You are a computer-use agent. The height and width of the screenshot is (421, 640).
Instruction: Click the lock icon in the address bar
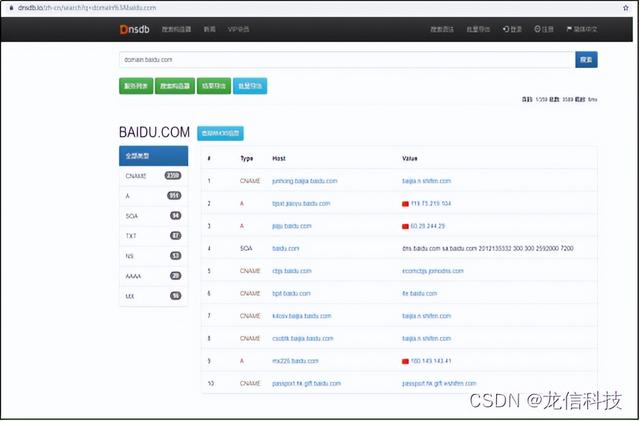pos(11,8)
